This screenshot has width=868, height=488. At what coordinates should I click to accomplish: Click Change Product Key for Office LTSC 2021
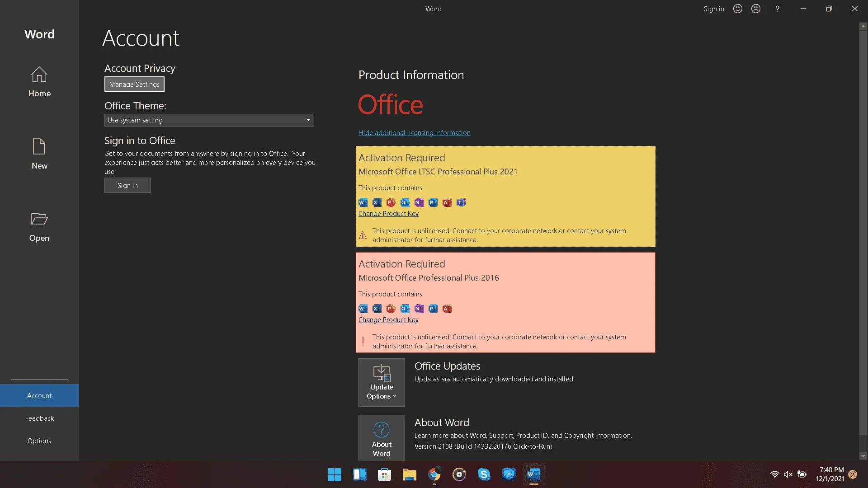click(388, 213)
